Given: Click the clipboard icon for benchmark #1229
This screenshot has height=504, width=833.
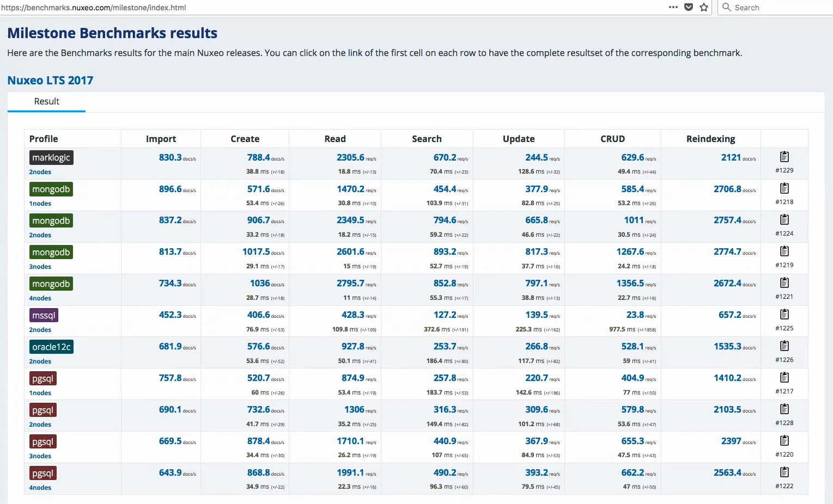Looking at the screenshot, I should (784, 157).
